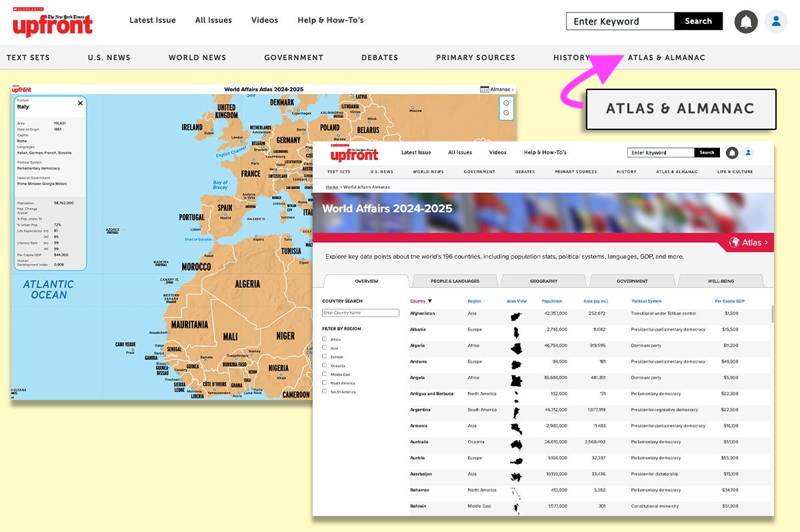
Task: Click the black Search button in header
Action: click(698, 21)
